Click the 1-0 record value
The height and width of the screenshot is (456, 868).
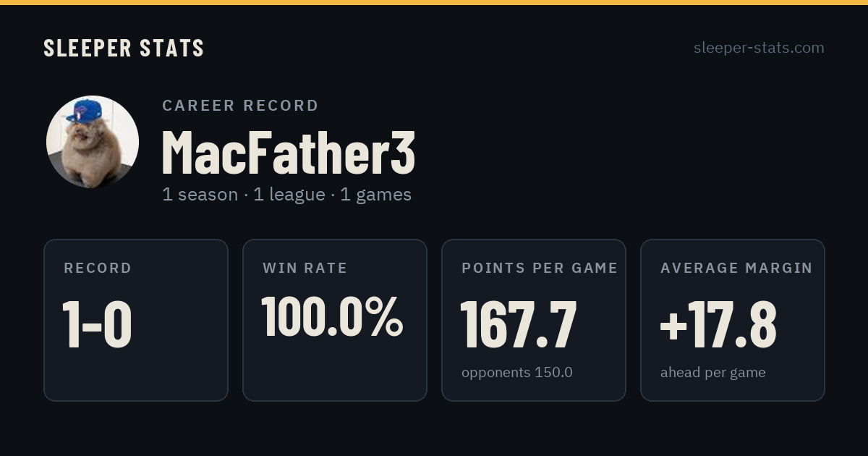pyautogui.click(x=98, y=324)
